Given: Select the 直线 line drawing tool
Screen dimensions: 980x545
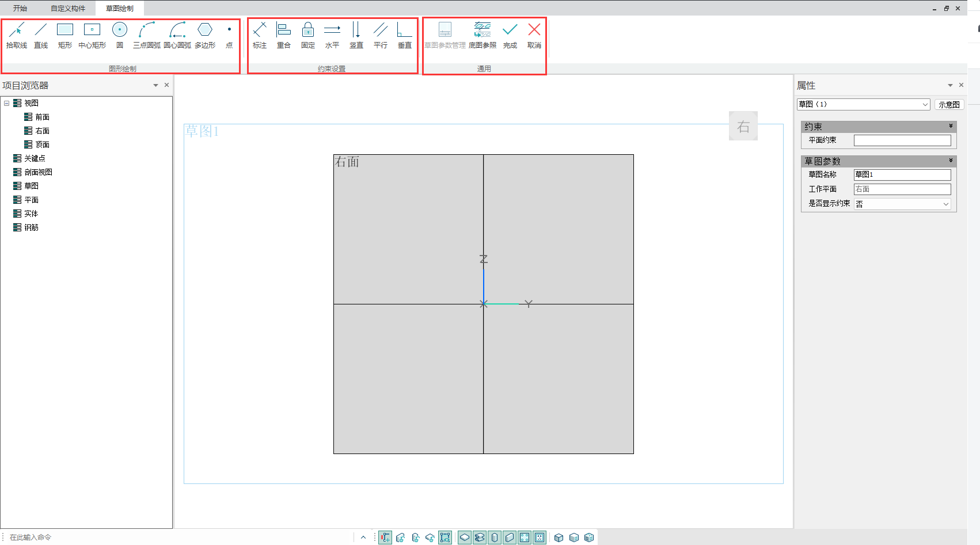Looking at the screenshot, I should (x=41, y=35).
